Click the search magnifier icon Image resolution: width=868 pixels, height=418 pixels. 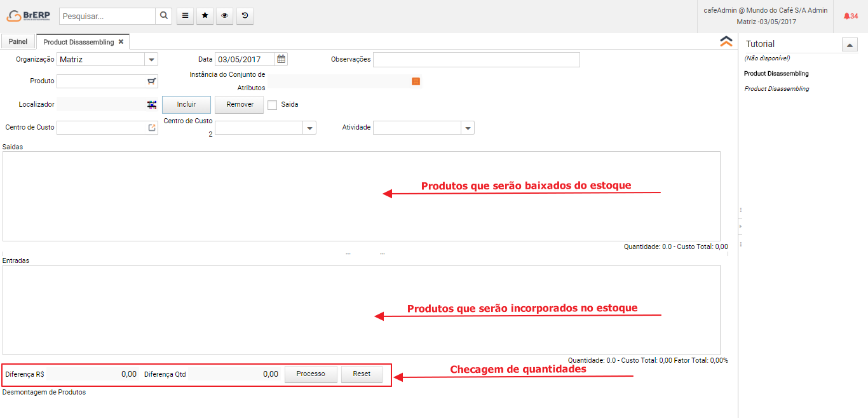coord(163,16)
